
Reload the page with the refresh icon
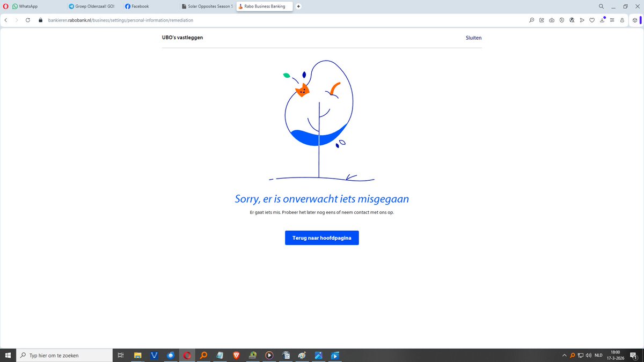point(28,20)
